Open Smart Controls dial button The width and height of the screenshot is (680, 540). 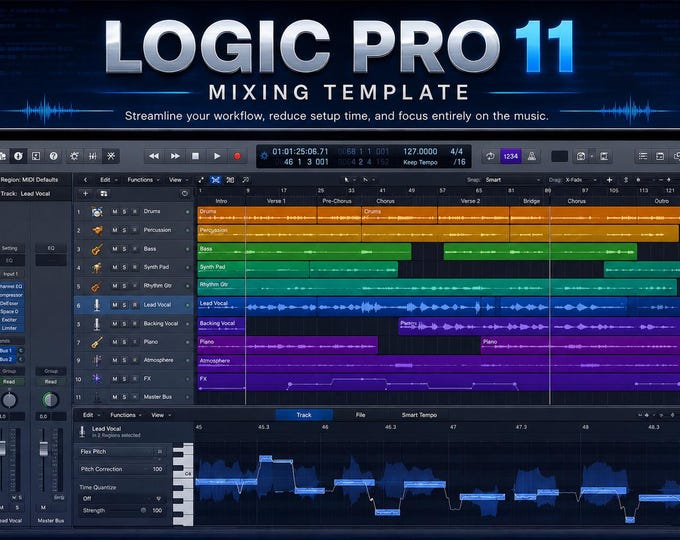[75, 156]
